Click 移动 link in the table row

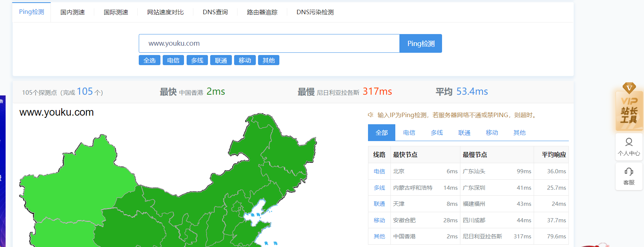[x=379, y=220]
